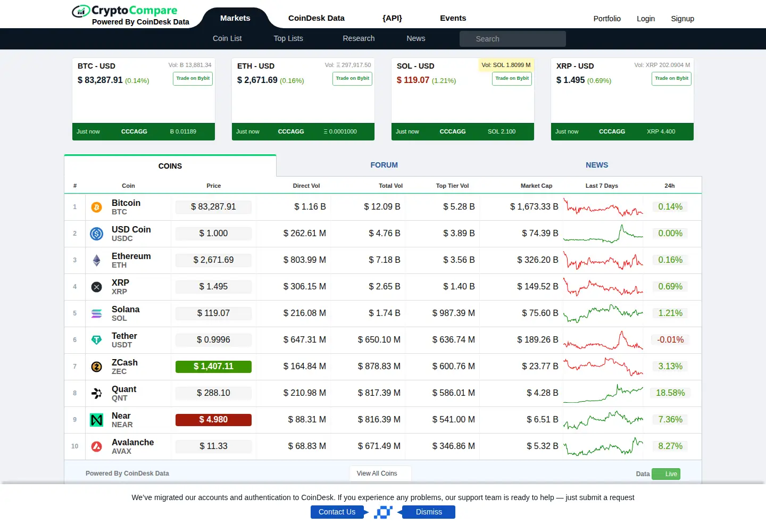766x532 pixels.
Task: Click the USD Coin icon
Action: pos(96,234)
